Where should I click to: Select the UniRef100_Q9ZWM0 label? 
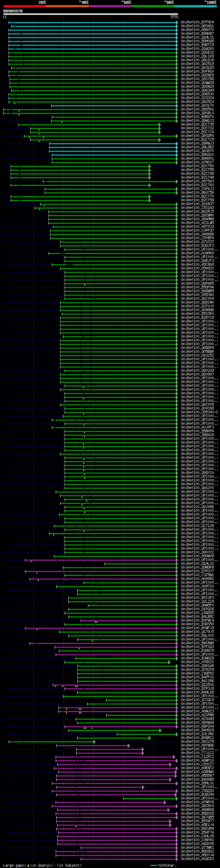coord(197,215)
